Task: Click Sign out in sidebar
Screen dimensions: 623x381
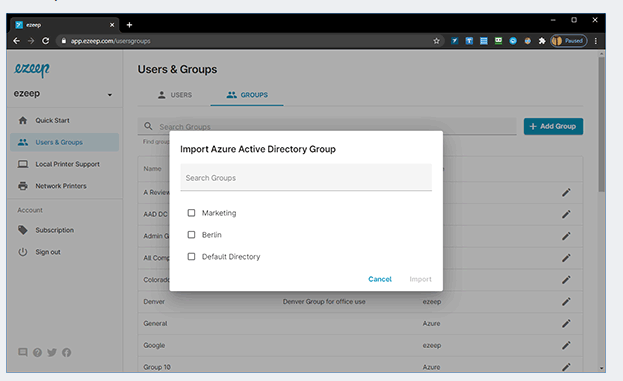Action: pos(48,252)
